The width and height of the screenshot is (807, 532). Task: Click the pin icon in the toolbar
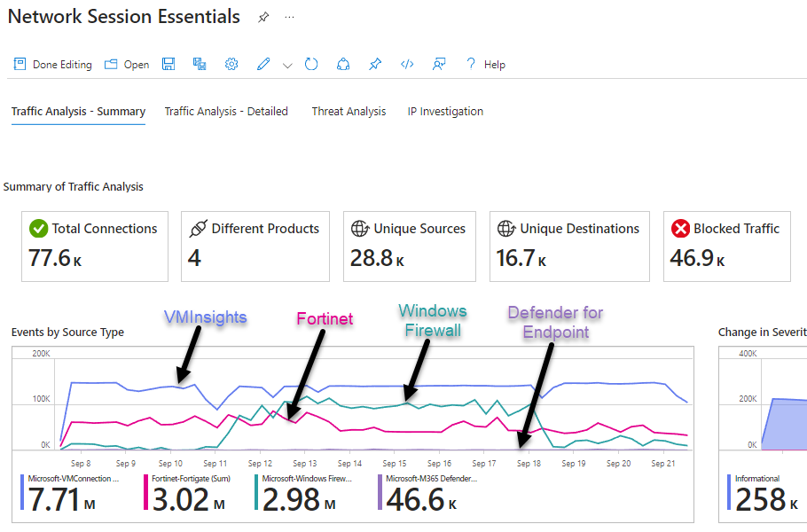tap(375, 65)
